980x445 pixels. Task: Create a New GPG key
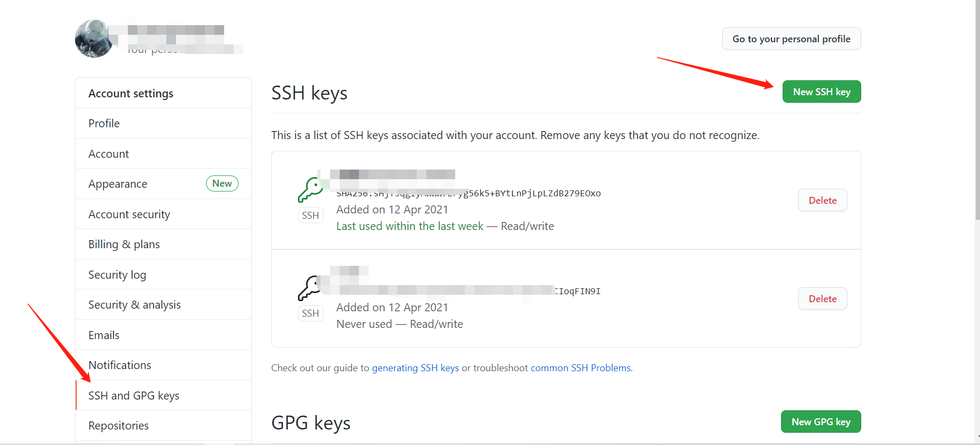[821, 421]
